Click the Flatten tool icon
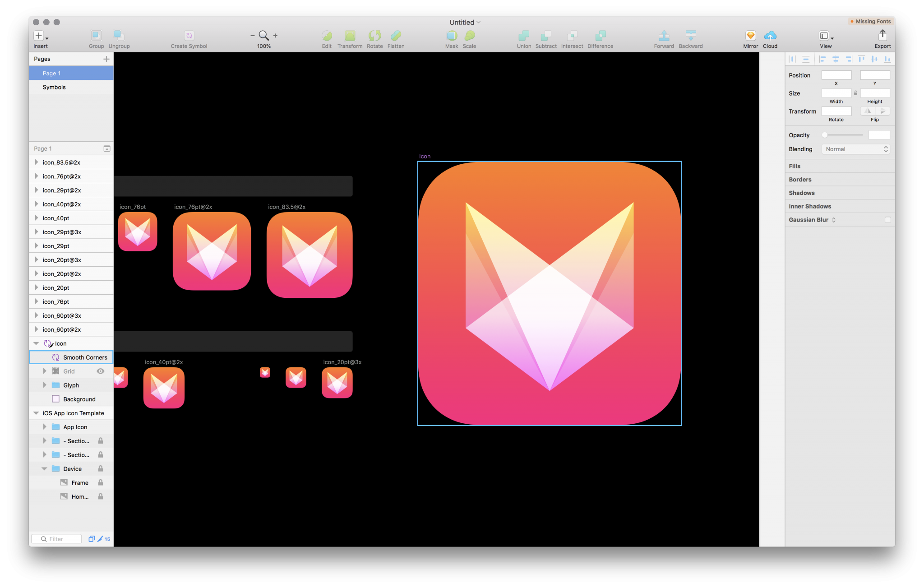This screenshot has height=588, width=924. 396,36
